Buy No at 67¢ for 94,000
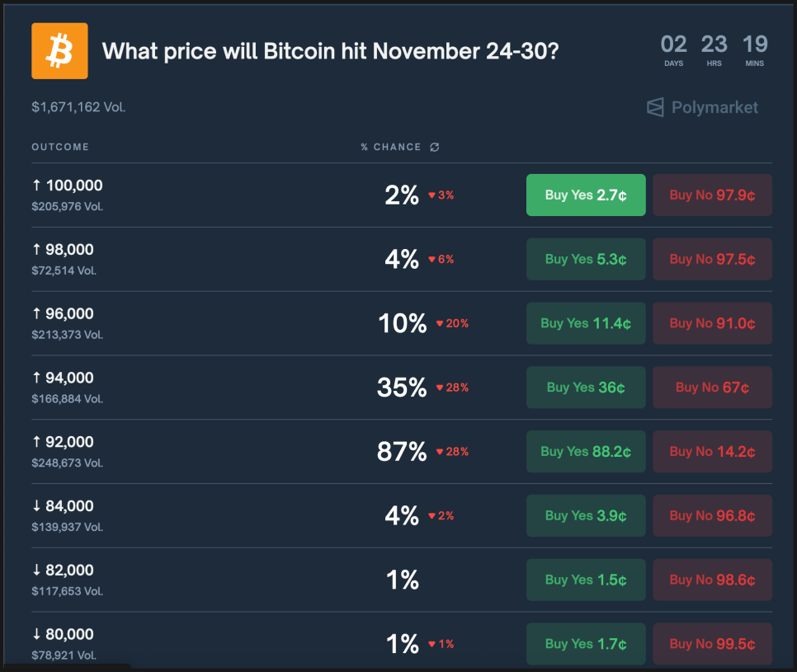The height and width of the screenshot is (672, 797). coord(712,388)
